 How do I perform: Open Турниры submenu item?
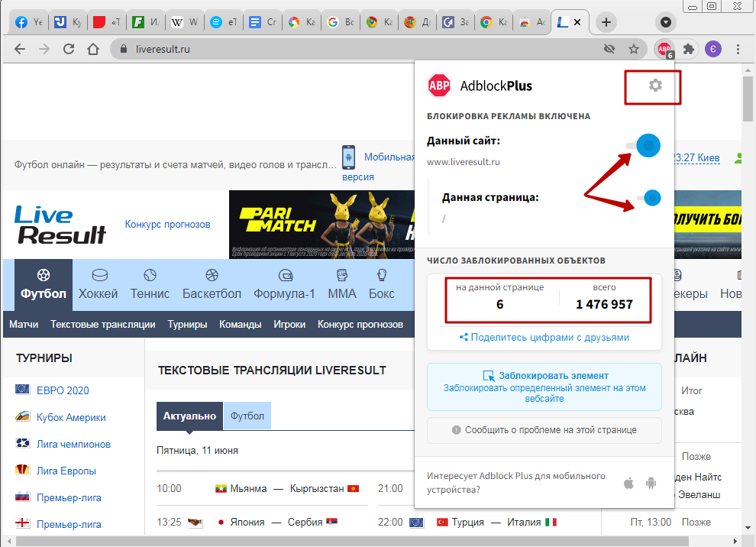tap(187, 324)
